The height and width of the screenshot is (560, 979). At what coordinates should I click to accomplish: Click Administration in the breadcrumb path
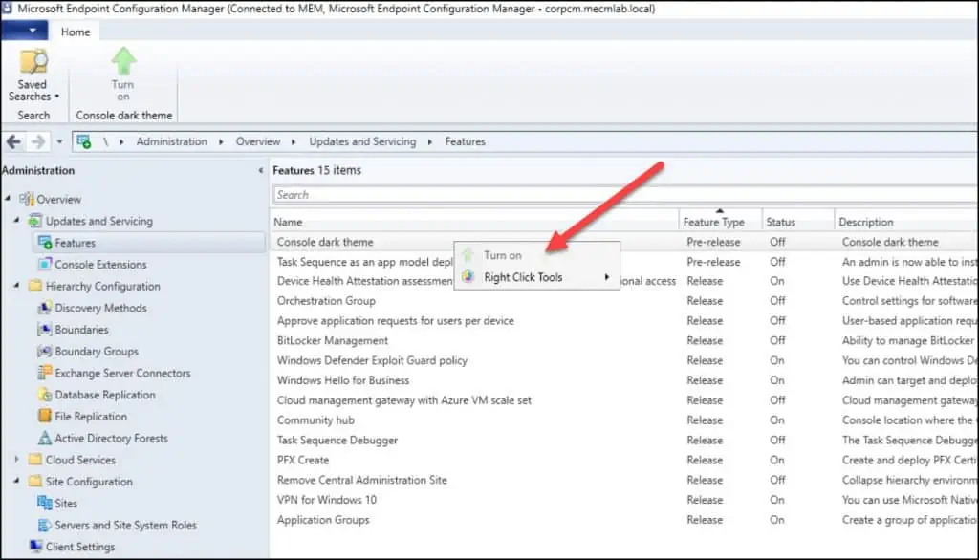[x=172, y=141]
